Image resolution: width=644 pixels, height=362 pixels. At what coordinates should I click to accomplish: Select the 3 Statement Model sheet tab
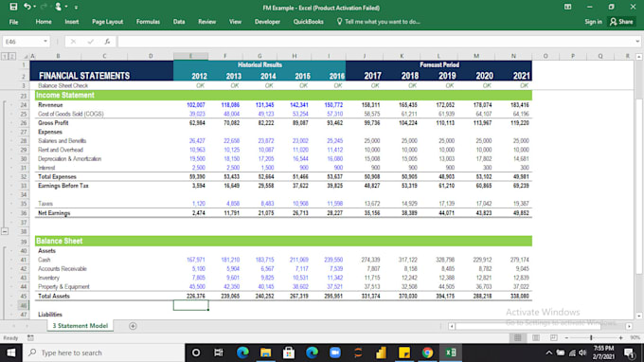pyautogui.click(x=80, y=326)
